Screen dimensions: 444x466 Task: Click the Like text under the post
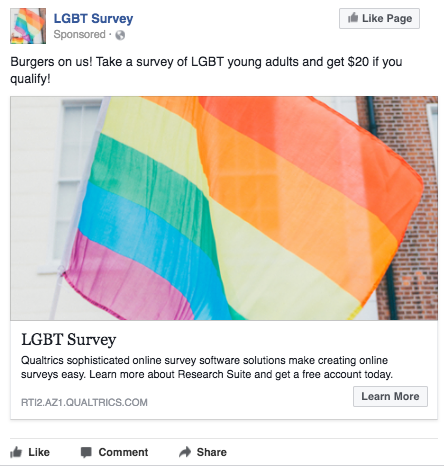pos(39,452)
